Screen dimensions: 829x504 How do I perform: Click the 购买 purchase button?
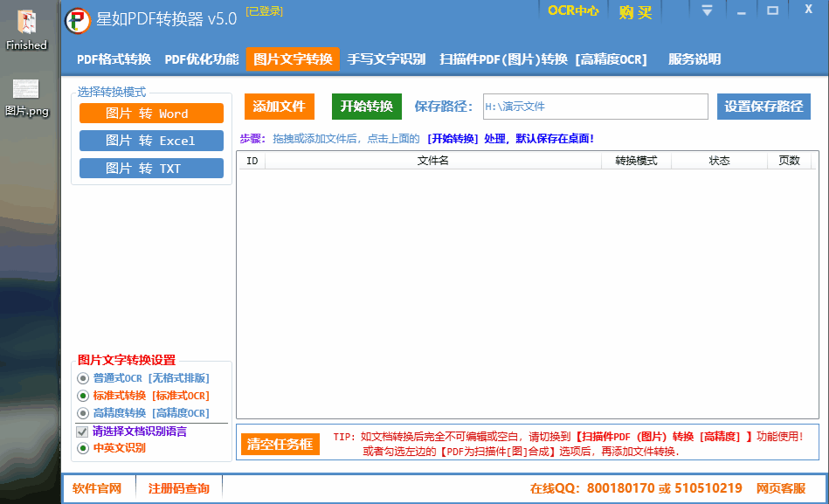(635, 11)
